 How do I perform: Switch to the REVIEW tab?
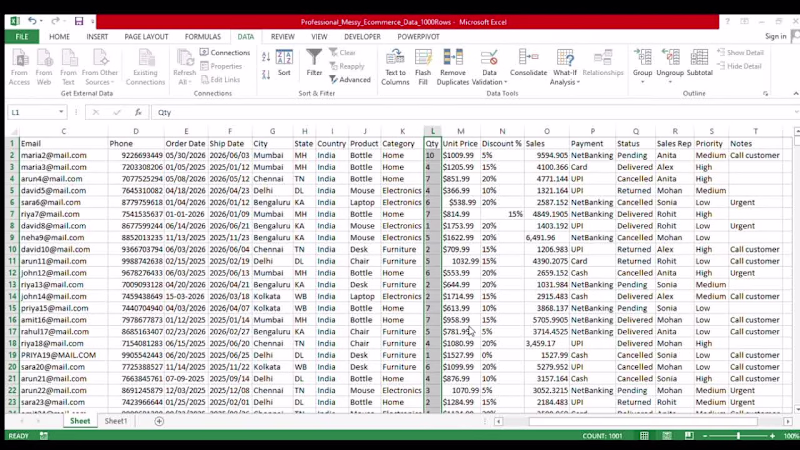[283, 37]
